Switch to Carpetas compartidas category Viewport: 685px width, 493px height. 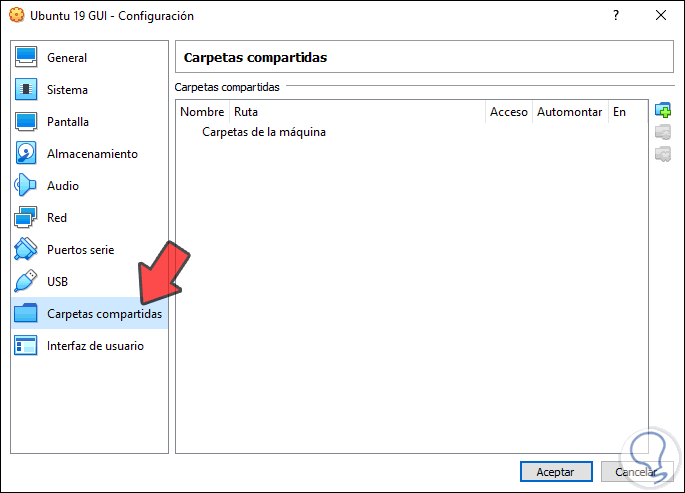click(104, 314)
